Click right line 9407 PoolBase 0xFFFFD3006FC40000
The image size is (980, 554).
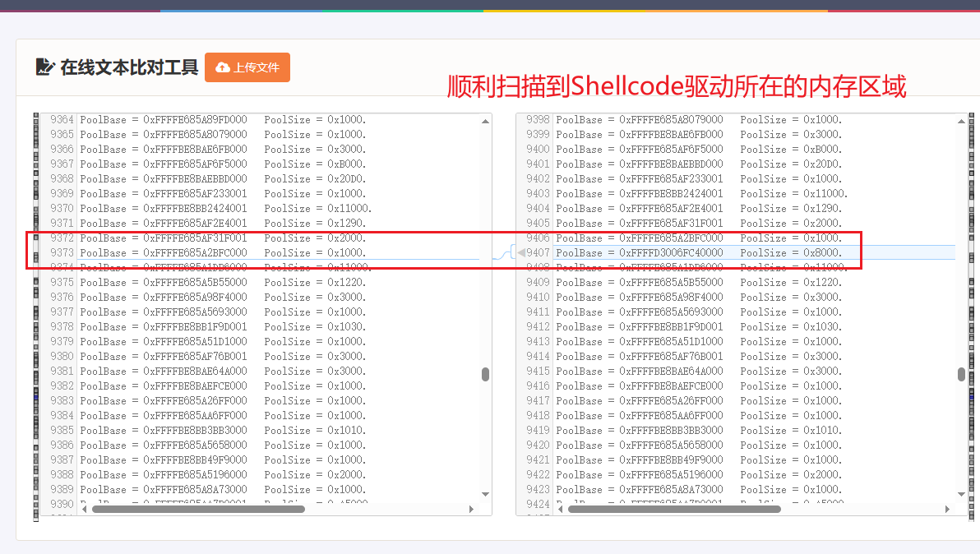[x=640, y=253]
